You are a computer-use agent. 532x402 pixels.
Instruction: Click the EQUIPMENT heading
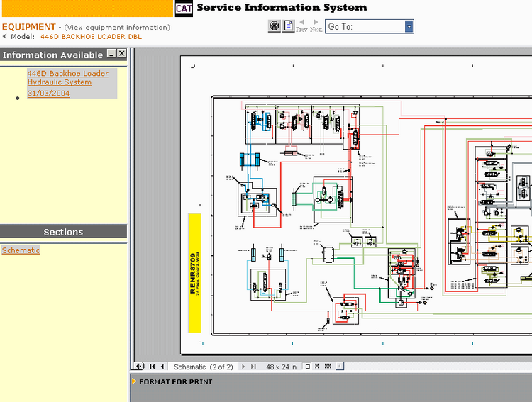(29, 27)
